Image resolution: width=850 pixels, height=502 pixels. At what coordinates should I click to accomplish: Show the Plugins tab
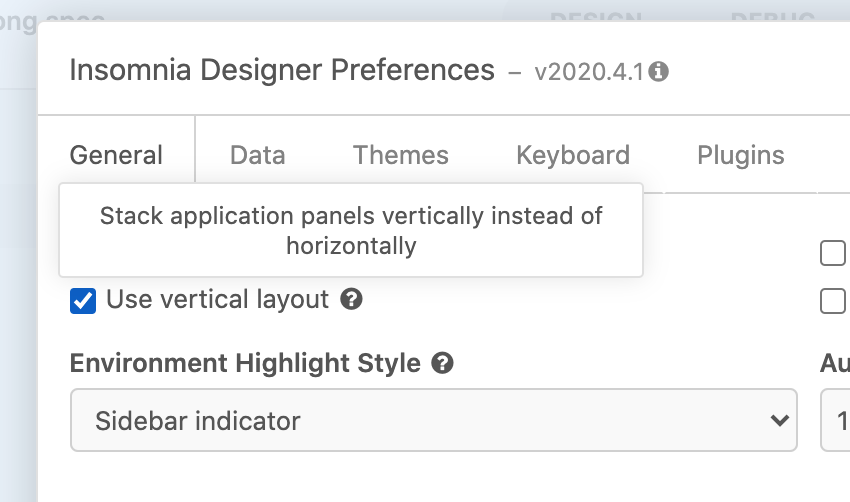pyautogui.click(x=740, y=155)
